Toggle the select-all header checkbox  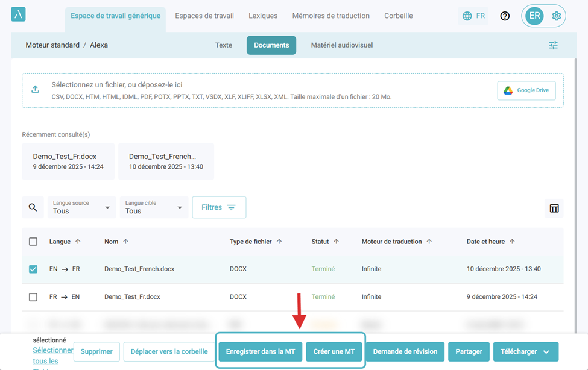(33, 242)
